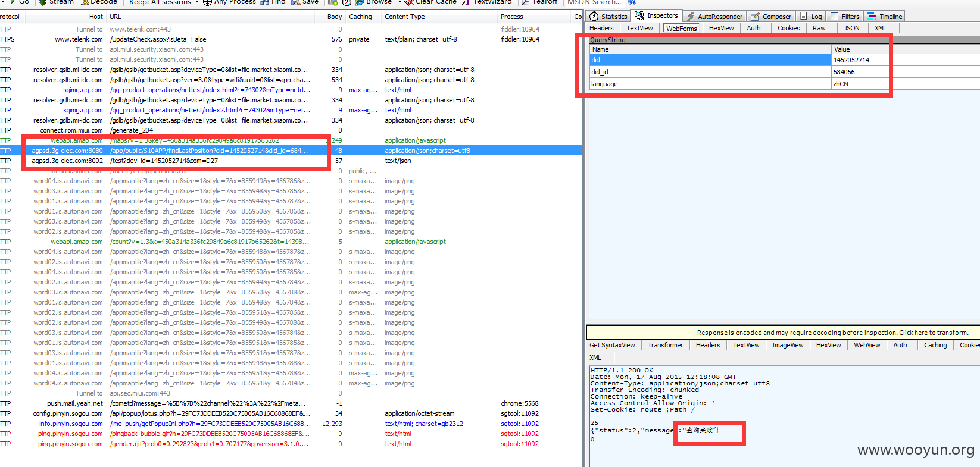The height and width of the screenshot is (467, 980).
Task: Switch to the Inspectors tab
Action: pyautogui.click(x=657, y=16)
